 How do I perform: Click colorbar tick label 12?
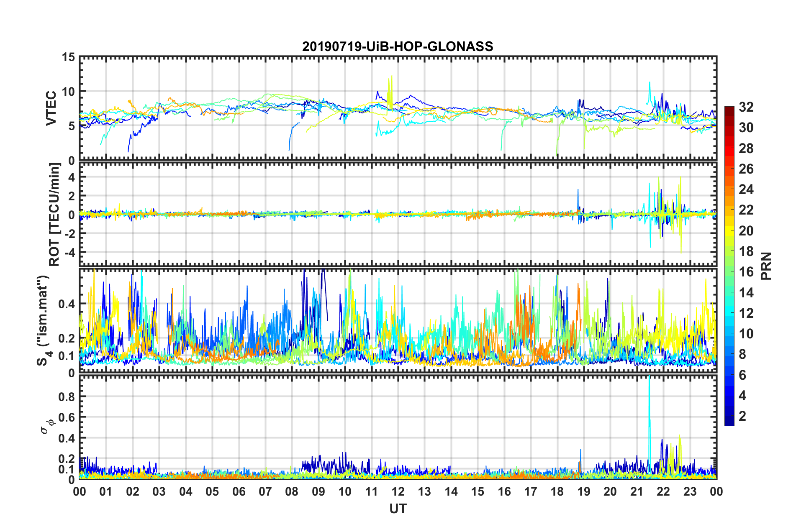coord(746,313)
